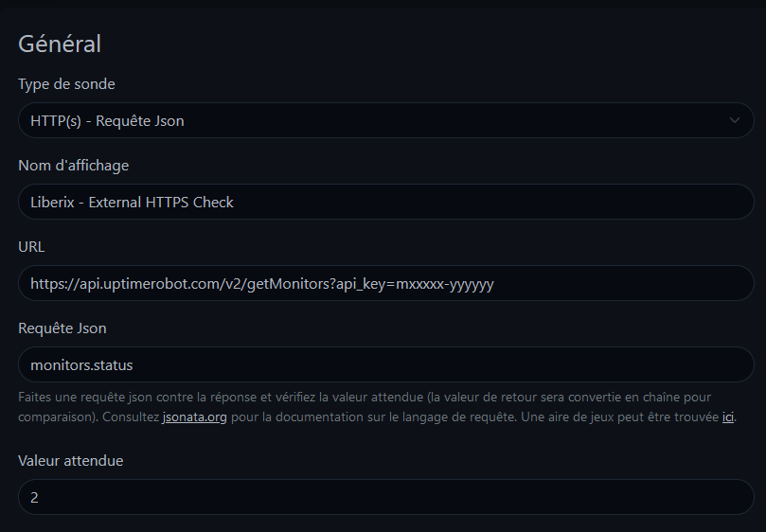This screenshot has width=766, height=532.
Task: Click the 'Type de sonde' label
Action: [x=66, y=84]
